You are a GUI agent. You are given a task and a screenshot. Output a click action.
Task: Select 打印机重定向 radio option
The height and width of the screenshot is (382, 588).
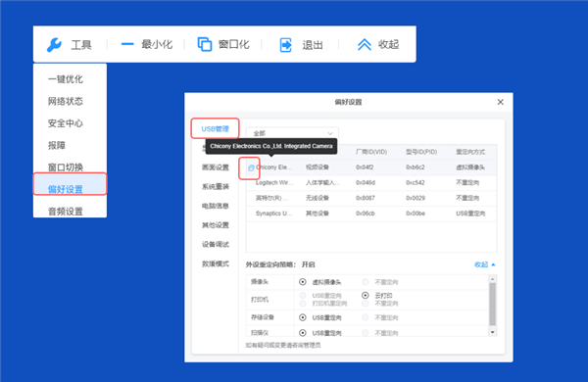click(x=303, y=304)
